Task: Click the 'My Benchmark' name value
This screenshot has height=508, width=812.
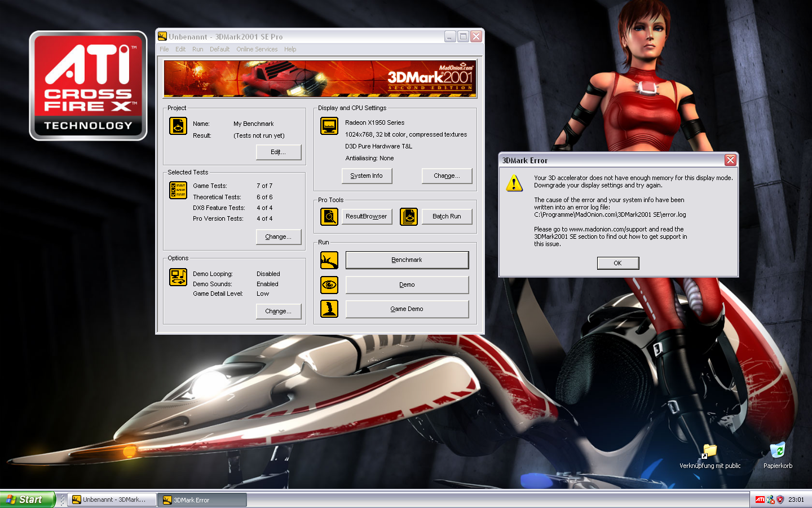Action: [x=253, y=124]
